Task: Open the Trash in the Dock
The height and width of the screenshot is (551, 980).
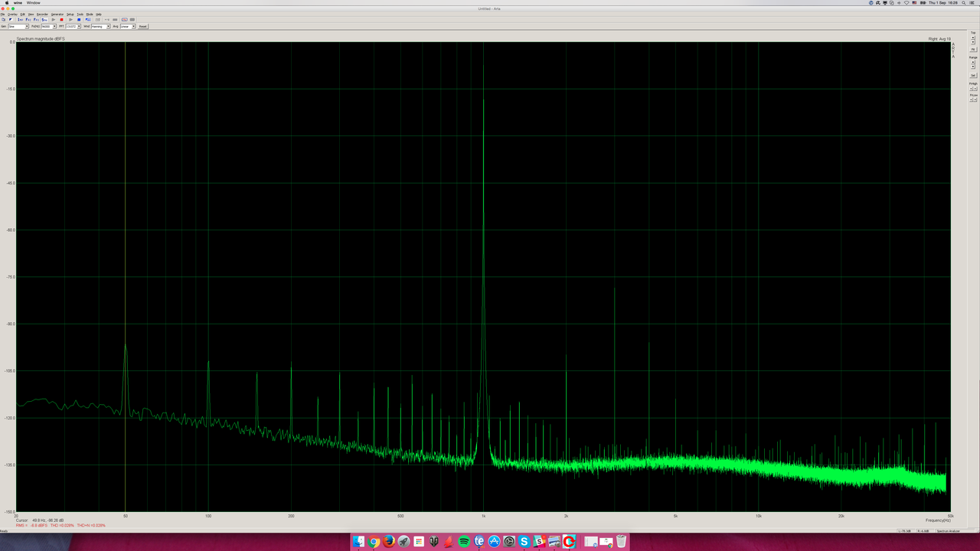Action: pos(622,542)
